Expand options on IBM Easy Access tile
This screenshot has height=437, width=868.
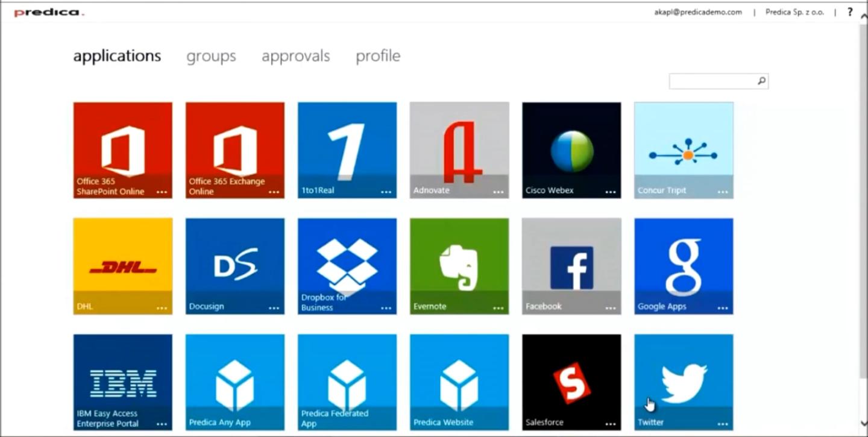pos(162,424)
